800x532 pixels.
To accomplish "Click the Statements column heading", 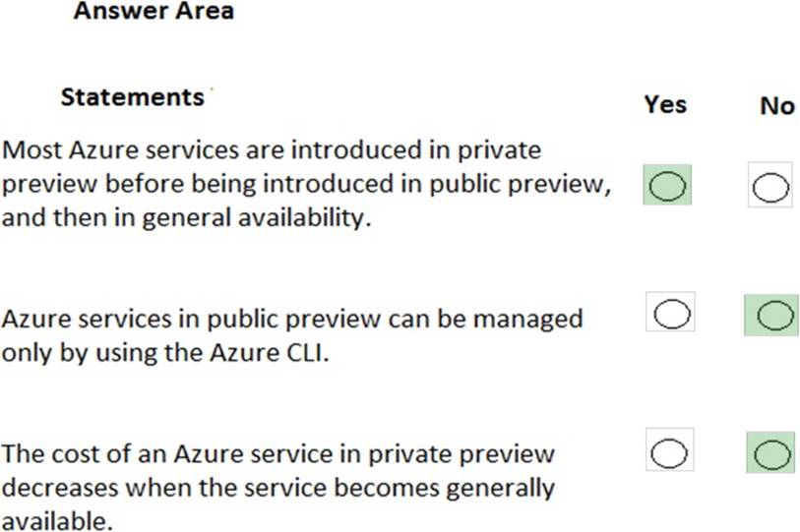I will [131, 97].
